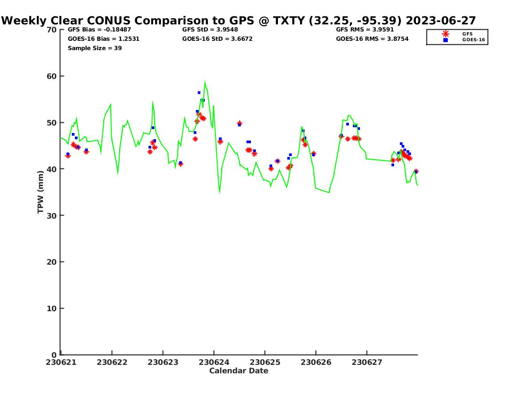The image size is (532, 399).
Task: Click the blue GOES-16 square legend marker
Action: pyautogui.click(x=446, y=40)
